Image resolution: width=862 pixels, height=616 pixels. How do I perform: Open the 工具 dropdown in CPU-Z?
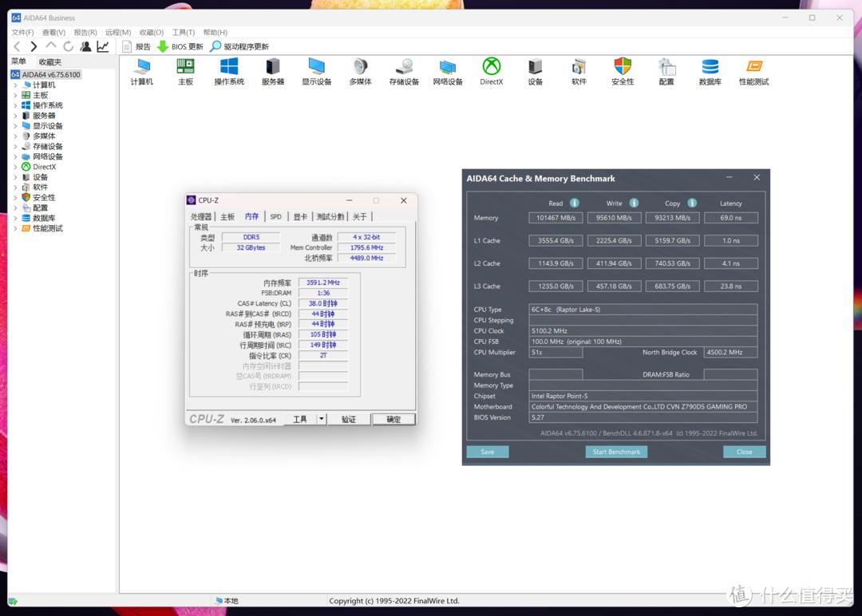click(x=301, y=418)
